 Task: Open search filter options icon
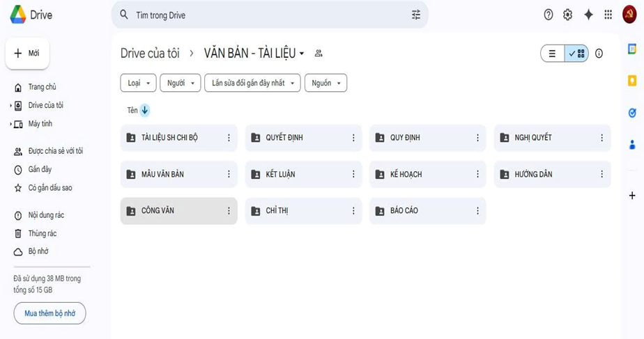pos(416,15)
